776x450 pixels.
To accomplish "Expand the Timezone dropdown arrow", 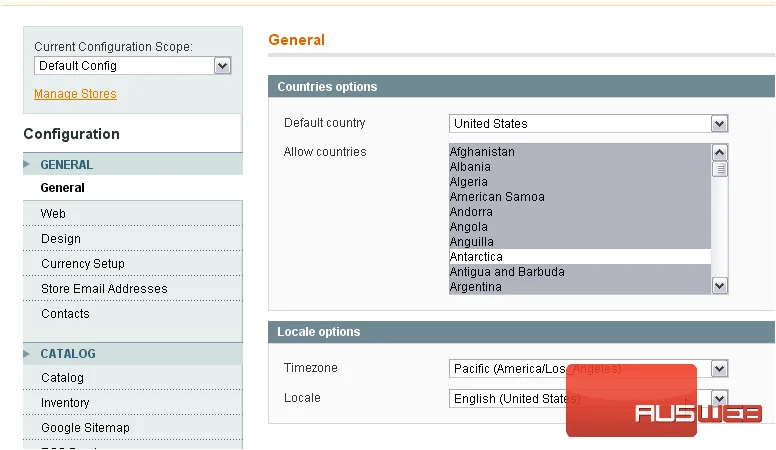I will click(x=720, y=368).
